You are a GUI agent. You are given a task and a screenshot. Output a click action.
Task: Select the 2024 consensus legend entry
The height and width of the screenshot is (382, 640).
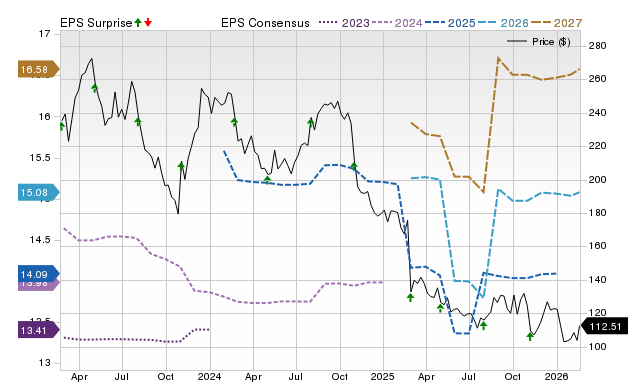pos(397,23)
